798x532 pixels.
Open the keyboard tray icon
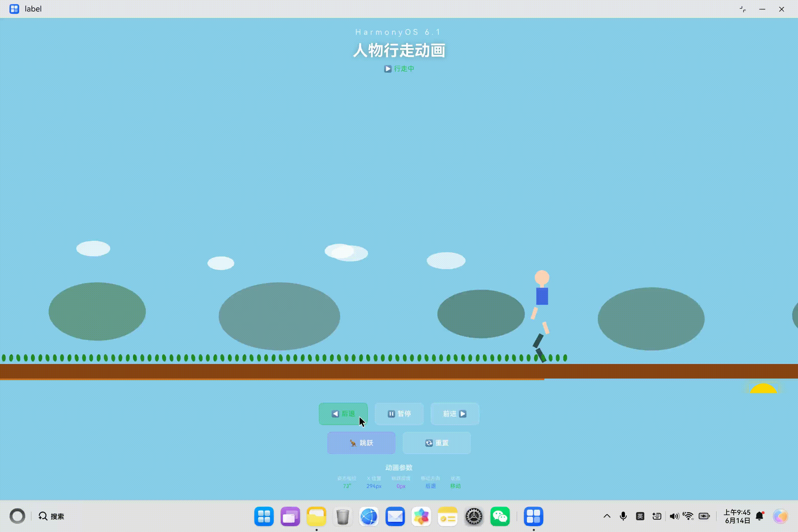click(x=657, y=516)
